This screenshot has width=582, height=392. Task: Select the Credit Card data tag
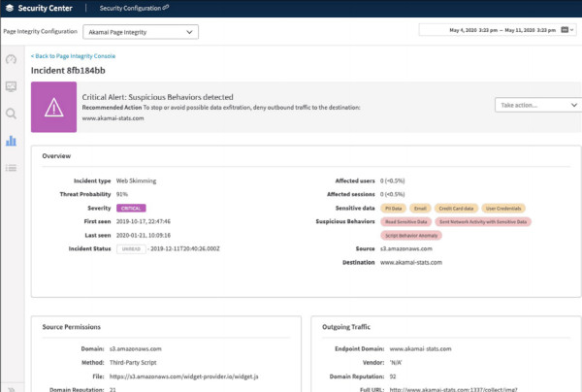[x=456, y=209]
